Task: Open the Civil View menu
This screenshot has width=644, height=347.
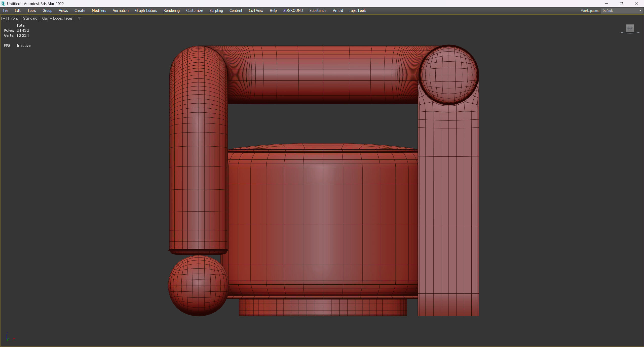Action: 256,11
